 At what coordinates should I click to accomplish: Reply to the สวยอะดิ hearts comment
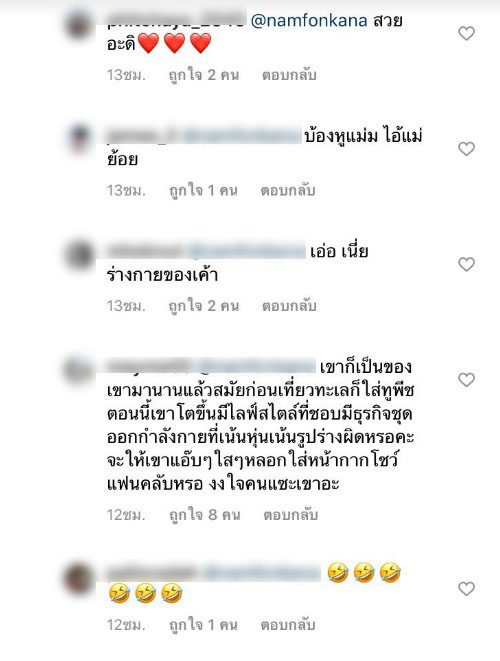tap(289, 75)
